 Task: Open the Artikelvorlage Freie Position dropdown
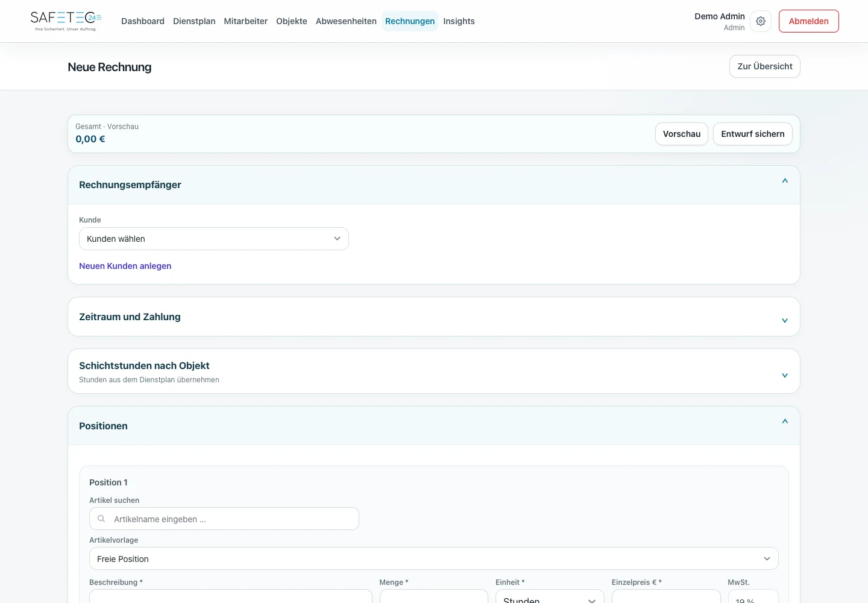tap(434, 558)
